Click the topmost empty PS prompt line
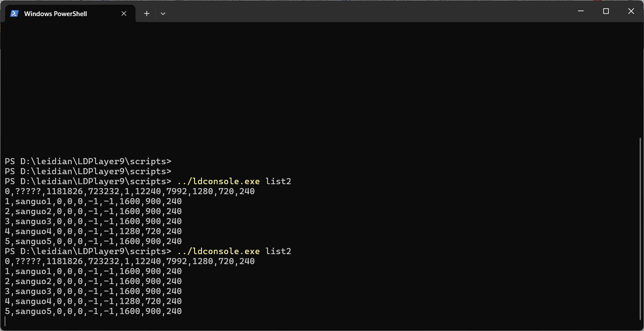644x331 pixels. 88,161
